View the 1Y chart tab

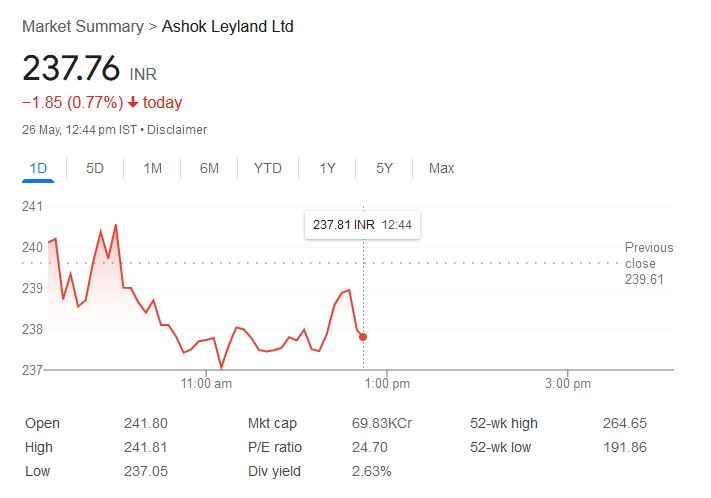point(327,168)
